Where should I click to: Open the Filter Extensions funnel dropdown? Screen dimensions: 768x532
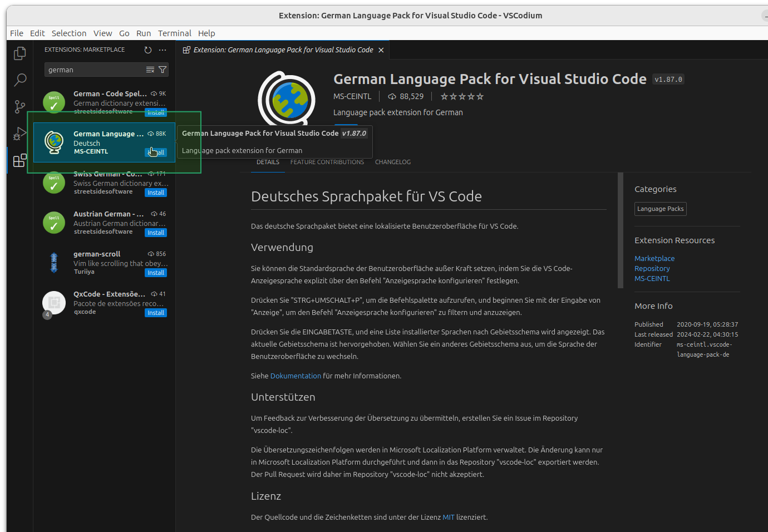click(x=162, y=69)
